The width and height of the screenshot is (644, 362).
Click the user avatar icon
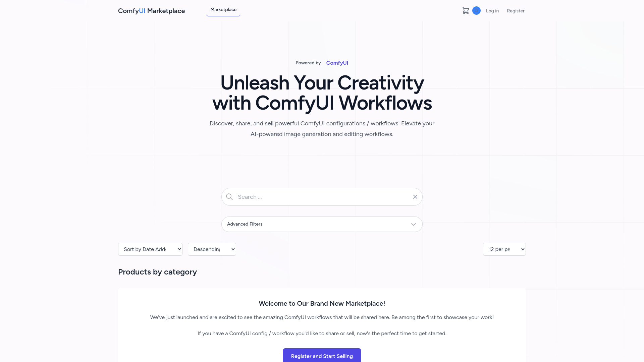(476, 11)
